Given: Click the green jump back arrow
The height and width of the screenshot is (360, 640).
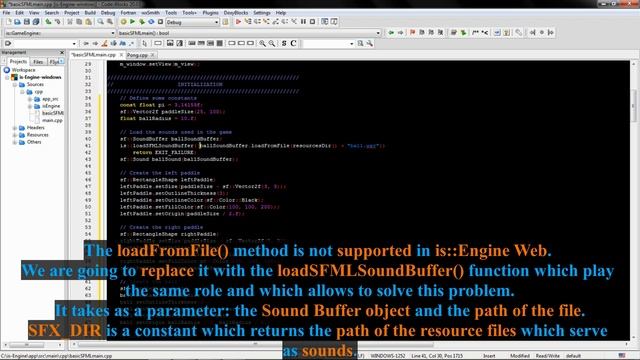Looking at the screenshot, I should (391, 33).
